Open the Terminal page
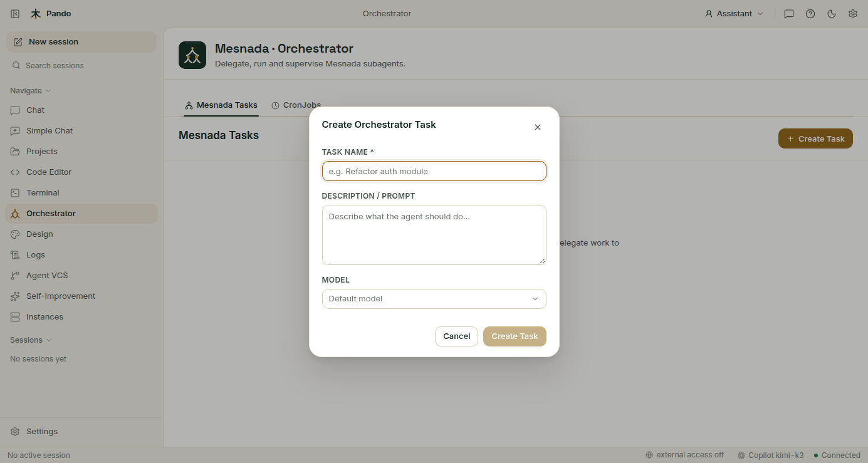The width and height of the screenshot is (868, 463). click(x=81, y=193)
